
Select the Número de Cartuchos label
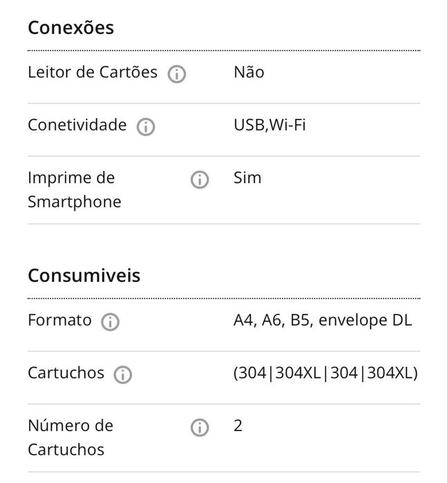click(71, 437)
